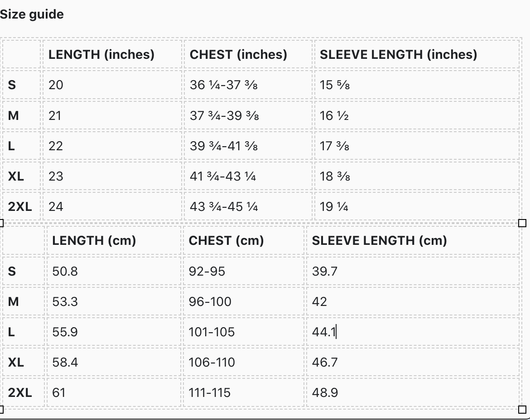Screen dimensions: 530x420
Task: Click the top-right table resize handle
Action: click(522, 223)
